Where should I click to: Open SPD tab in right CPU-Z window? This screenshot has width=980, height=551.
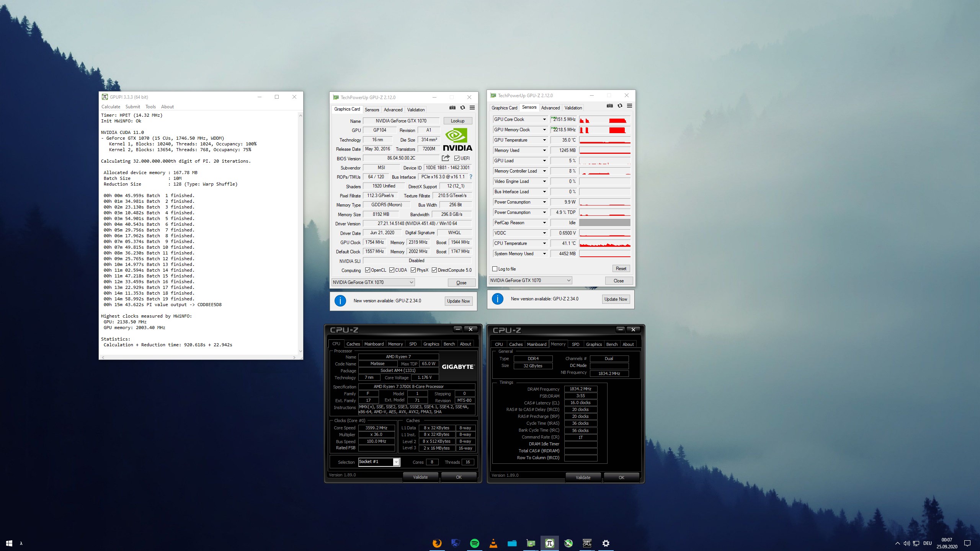tap(575, 344)
